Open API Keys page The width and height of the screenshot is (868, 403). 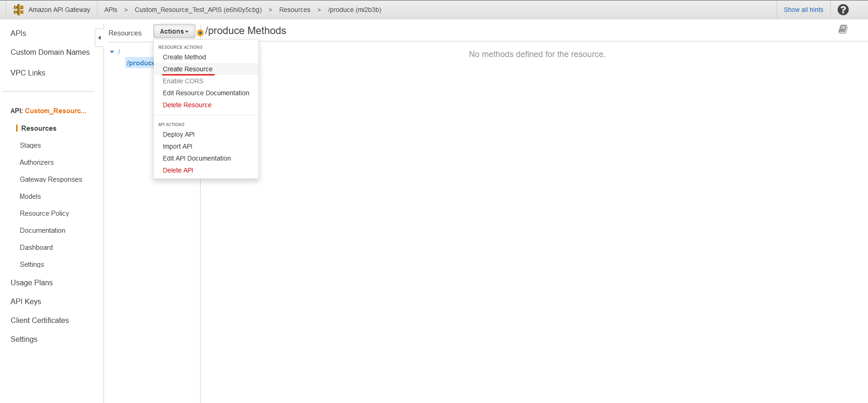[x=26, y=301]
